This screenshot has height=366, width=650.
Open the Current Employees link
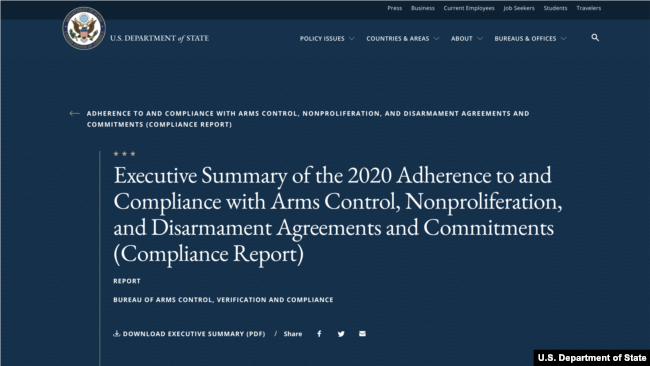pyautogui.click(x=469, y=8)
